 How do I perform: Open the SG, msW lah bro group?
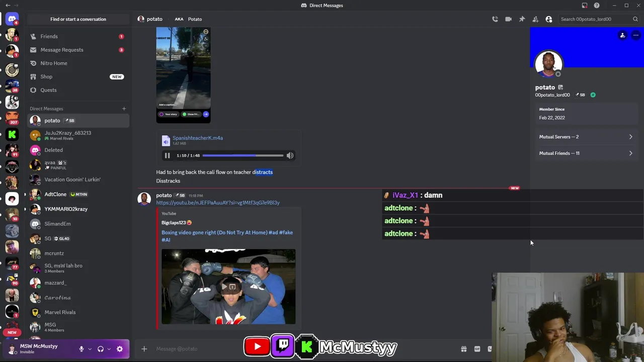(78, 268)
